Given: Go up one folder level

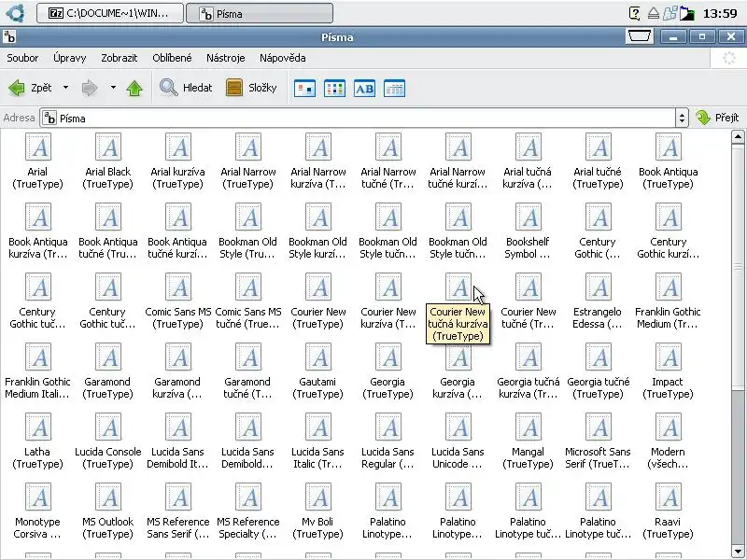Looking at the screenshot, I should (x=134, y=88).
